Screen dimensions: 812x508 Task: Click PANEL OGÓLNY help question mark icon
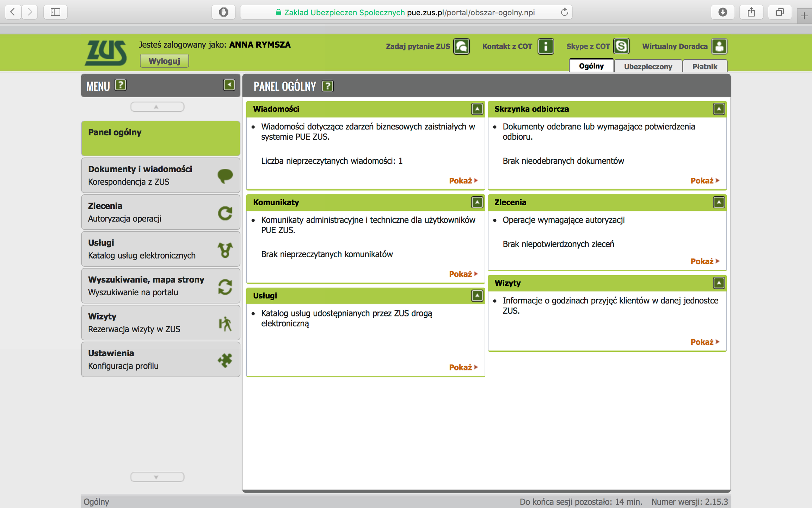coord(328,86)
